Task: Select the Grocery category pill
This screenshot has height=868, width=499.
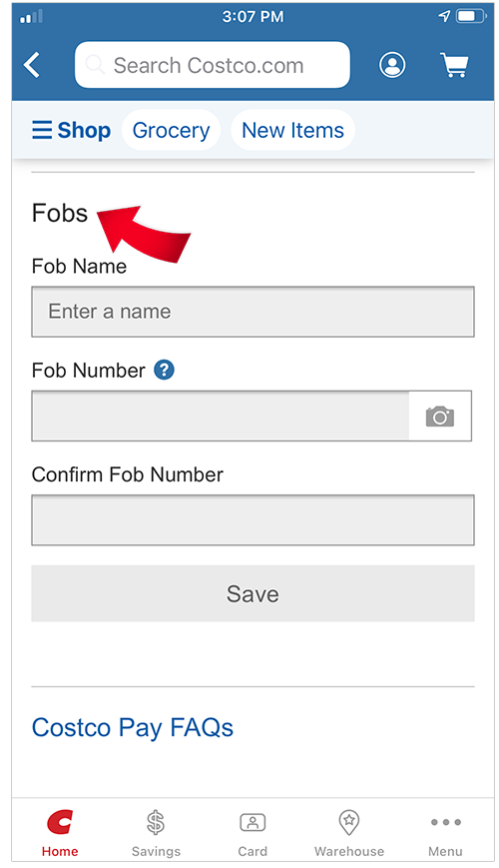Action: coord(171,130)
